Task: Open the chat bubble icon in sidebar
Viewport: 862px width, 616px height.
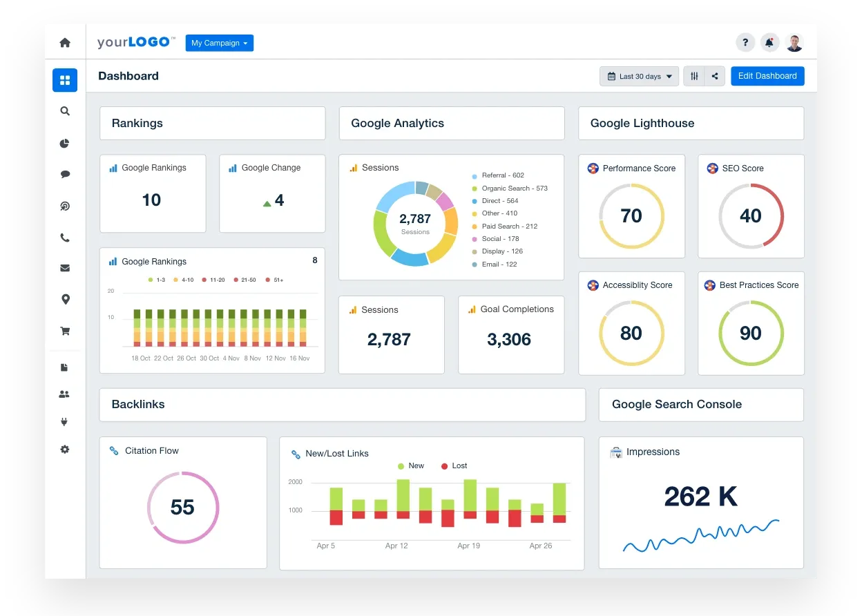Action: (65, 175)
